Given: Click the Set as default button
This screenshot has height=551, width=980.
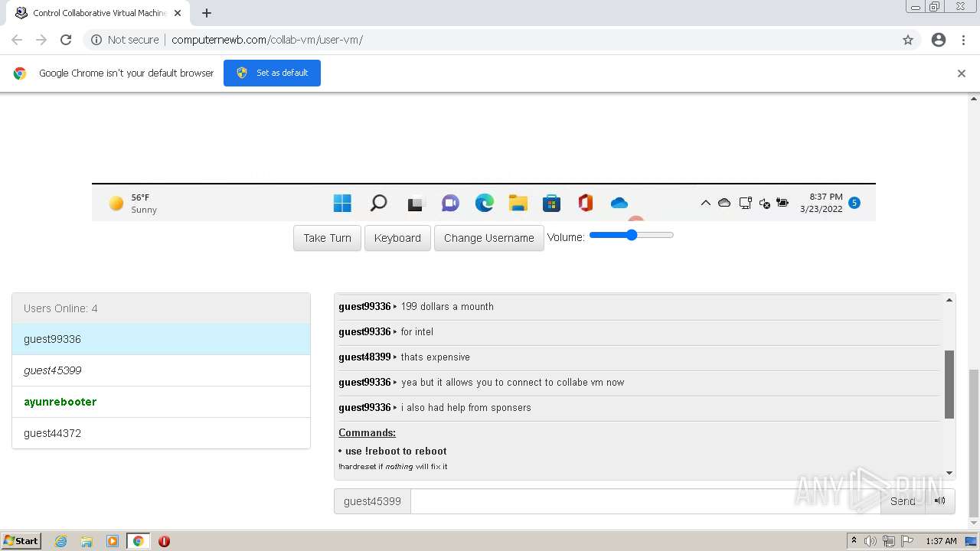Looking at the screenshot, I should (272, 73).
